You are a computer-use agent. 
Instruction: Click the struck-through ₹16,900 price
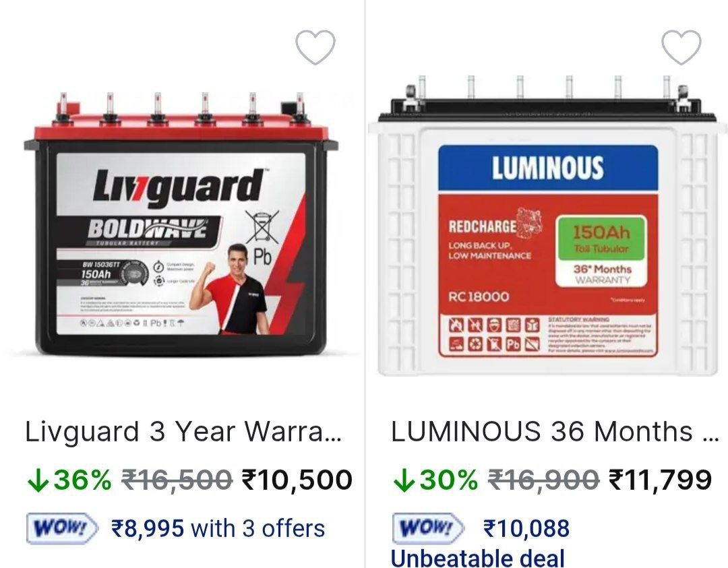(x=543, y=480)
